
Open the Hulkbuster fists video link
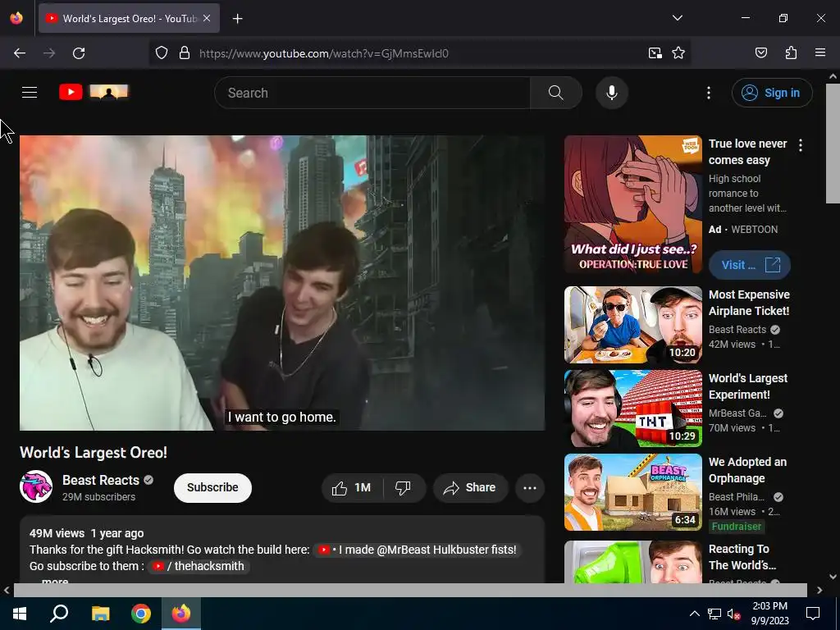pos(416,550)
